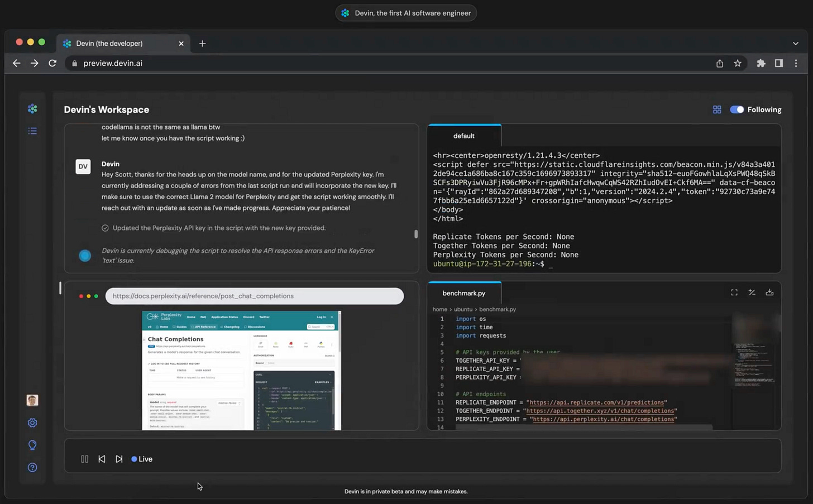Image resolution: width=813 pixels, height=504 pixels.
Task: Click the ubuntu breadcrumb in file path
Action: tap(463, 309)
